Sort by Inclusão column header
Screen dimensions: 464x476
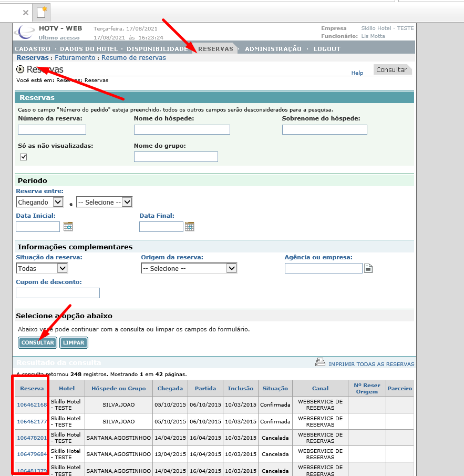point(241,388)
